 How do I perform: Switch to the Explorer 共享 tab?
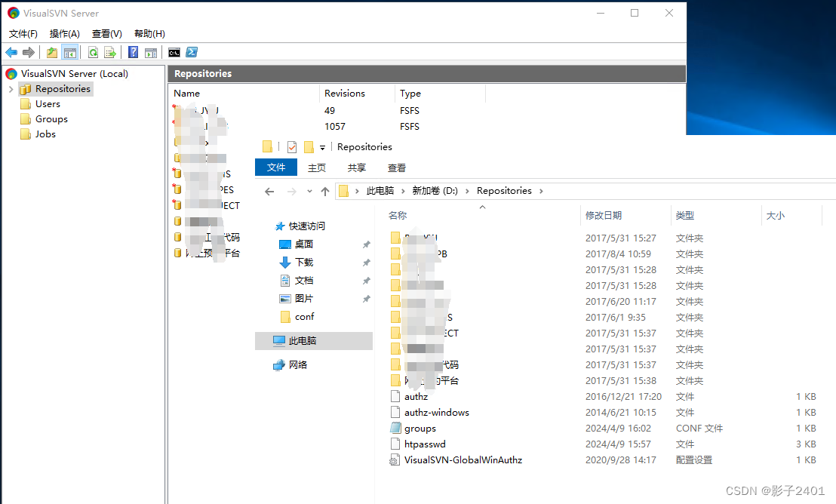tap(357, 167)
